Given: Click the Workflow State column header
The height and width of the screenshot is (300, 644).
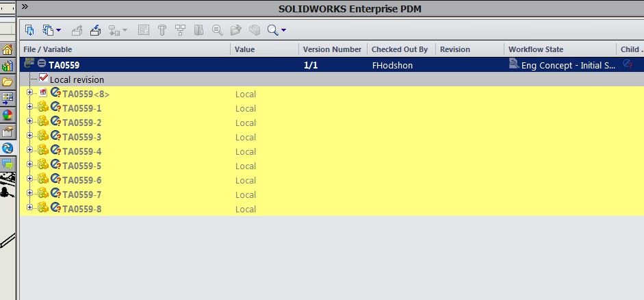Looking at the screenshot, I should point(561,49).
